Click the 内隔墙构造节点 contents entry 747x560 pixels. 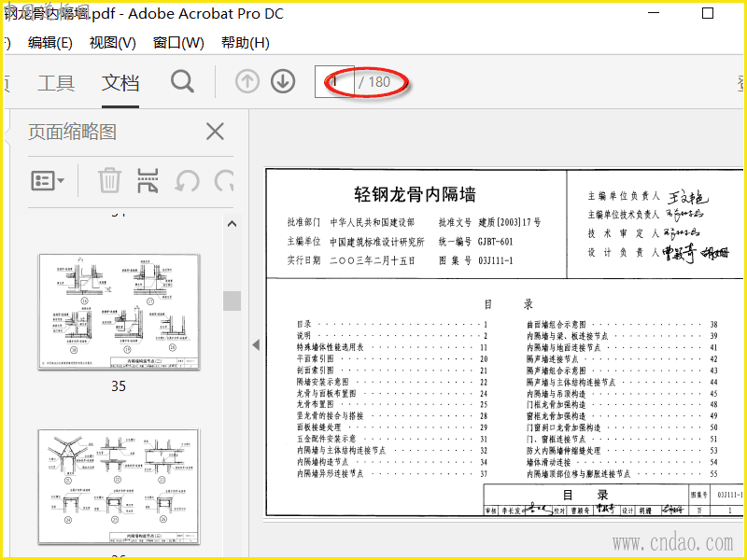point(322,462)
